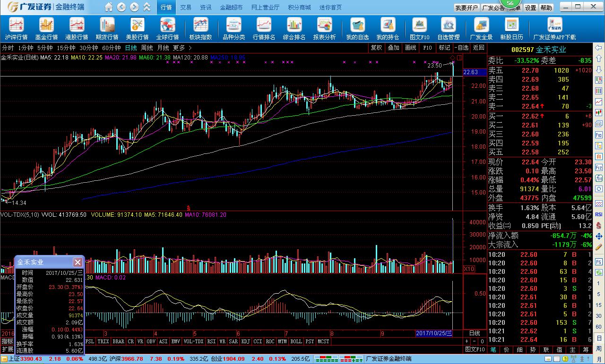Image resolution: width=605 pixels, height=364 pixels.
Task: Toggle 复权 price adjustment
Action: (x=376, y=48)
